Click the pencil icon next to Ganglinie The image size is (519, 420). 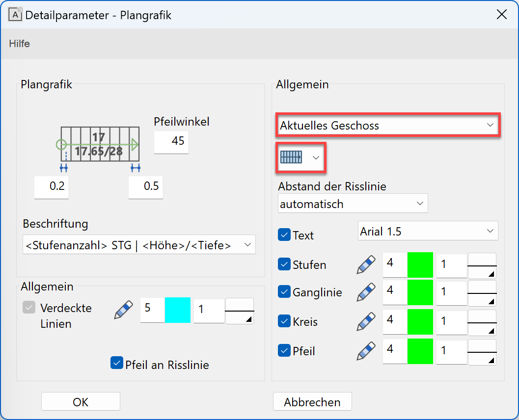(x=366, y=292)
